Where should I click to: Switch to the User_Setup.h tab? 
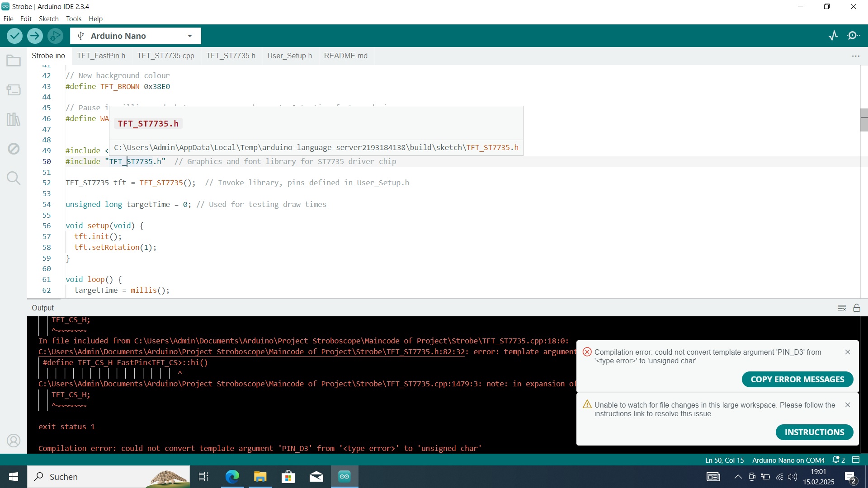(289, 56)
